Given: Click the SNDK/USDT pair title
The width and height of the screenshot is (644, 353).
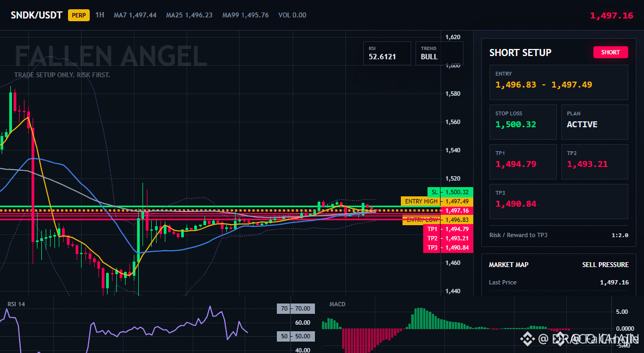Looking at the screenshot, I should [x=36, y=15].
